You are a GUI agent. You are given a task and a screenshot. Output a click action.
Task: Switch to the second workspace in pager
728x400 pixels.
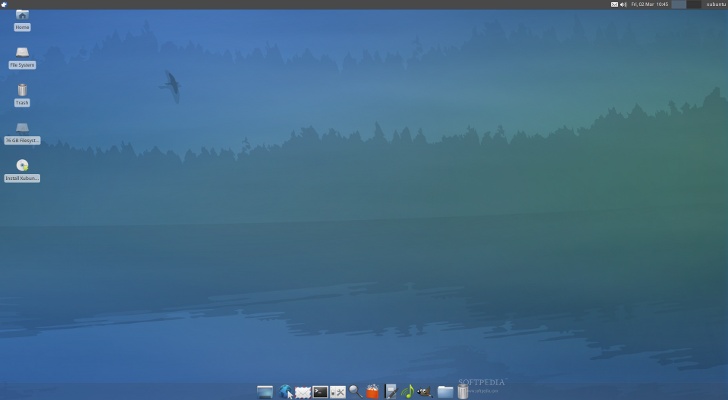694,4
